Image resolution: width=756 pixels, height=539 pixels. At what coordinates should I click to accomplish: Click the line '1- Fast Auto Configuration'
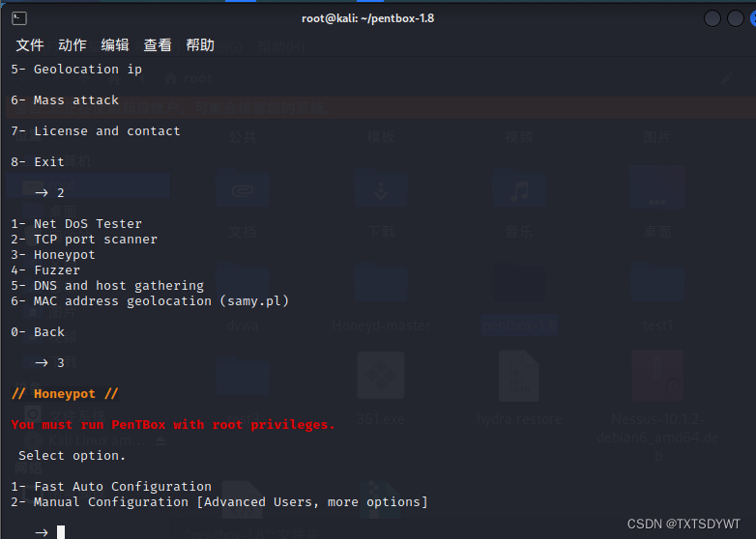(111, 487)
